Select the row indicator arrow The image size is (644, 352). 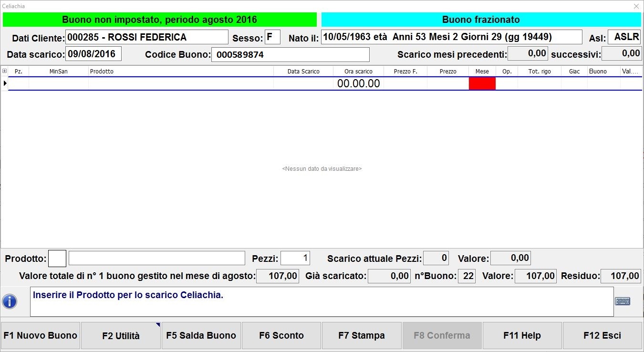tap(5, 83)
